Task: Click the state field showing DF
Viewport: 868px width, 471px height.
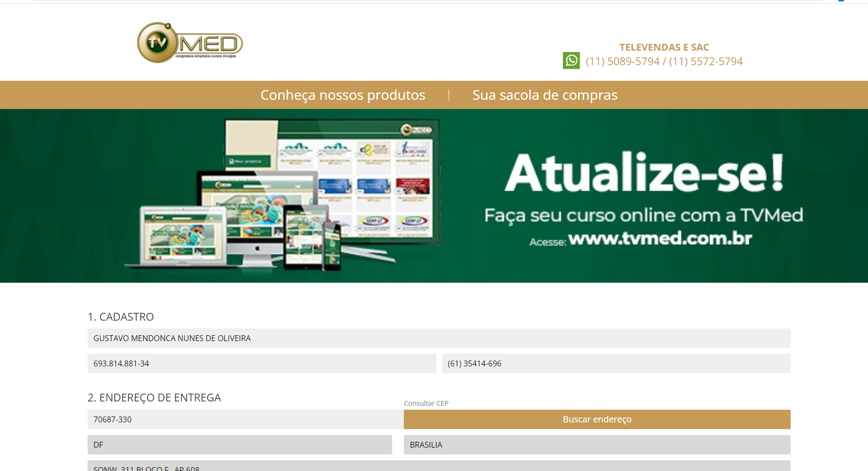Action: click(x=239, y=445)
